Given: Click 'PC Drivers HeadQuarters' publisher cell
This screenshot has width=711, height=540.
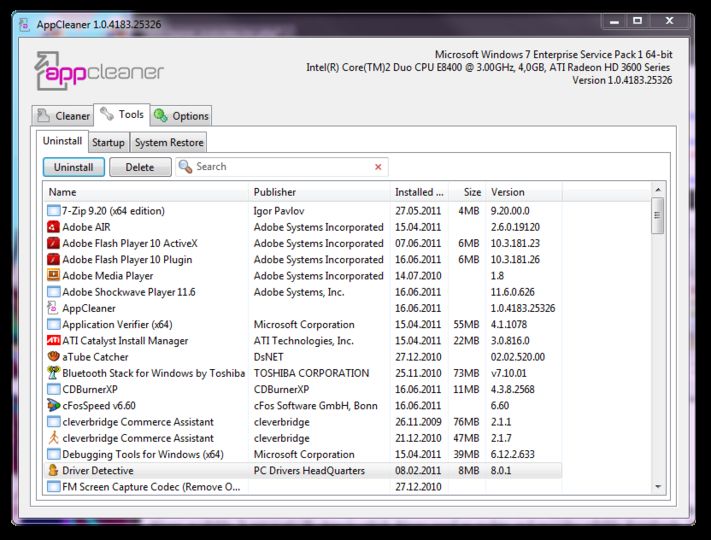Looking at the screenshot, I should (x=309, y=471).
